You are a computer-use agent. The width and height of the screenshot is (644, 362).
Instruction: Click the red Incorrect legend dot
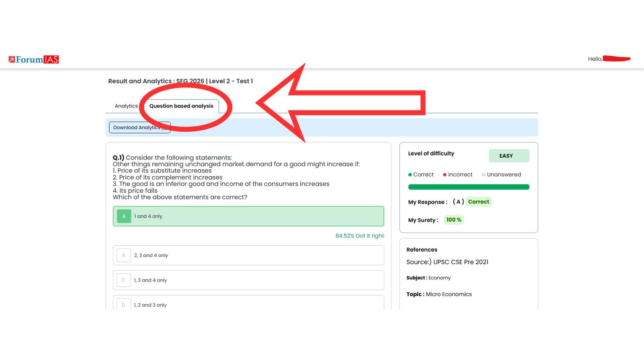[445, 175]
